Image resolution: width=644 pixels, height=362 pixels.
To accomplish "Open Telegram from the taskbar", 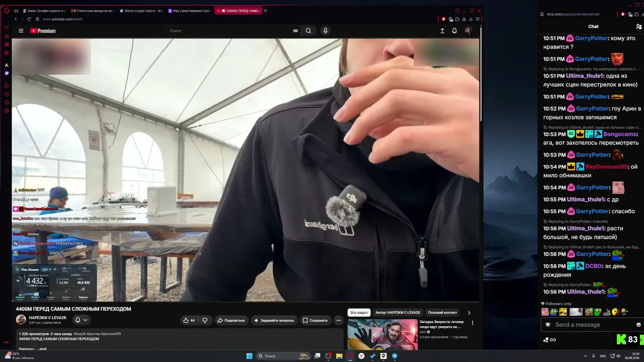I will click(x=394, y=356).
